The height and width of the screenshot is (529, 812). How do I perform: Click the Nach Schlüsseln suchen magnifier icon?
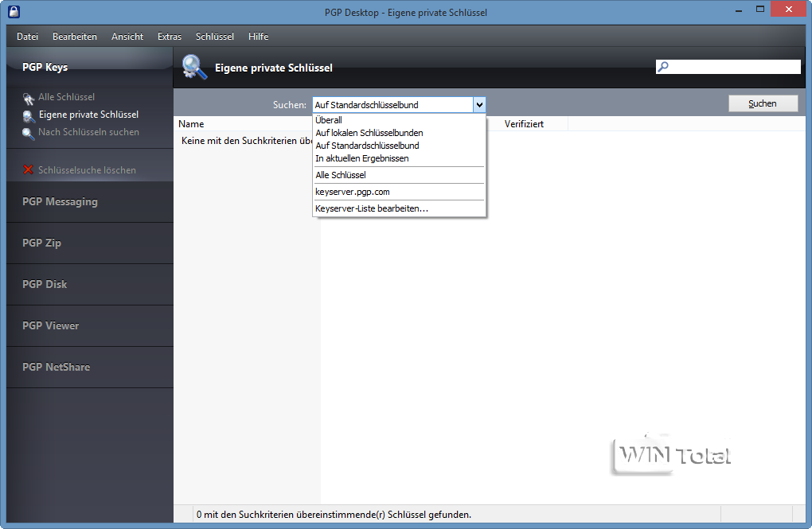coord(28,134)
